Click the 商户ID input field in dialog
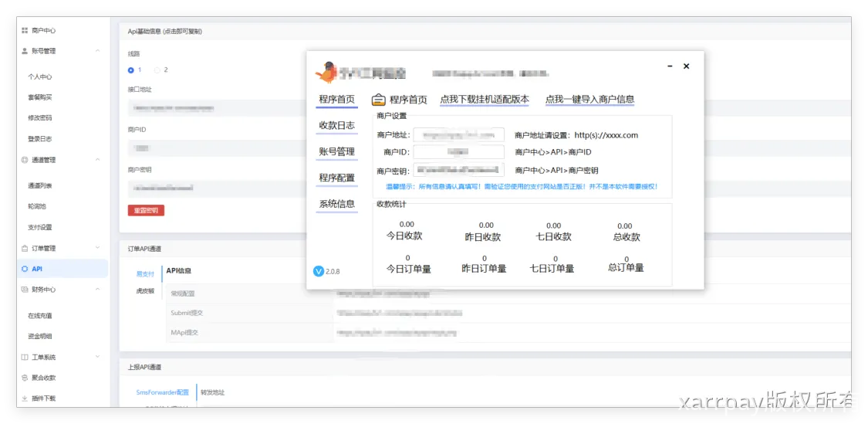868x424 pixels. pos(458,152)
